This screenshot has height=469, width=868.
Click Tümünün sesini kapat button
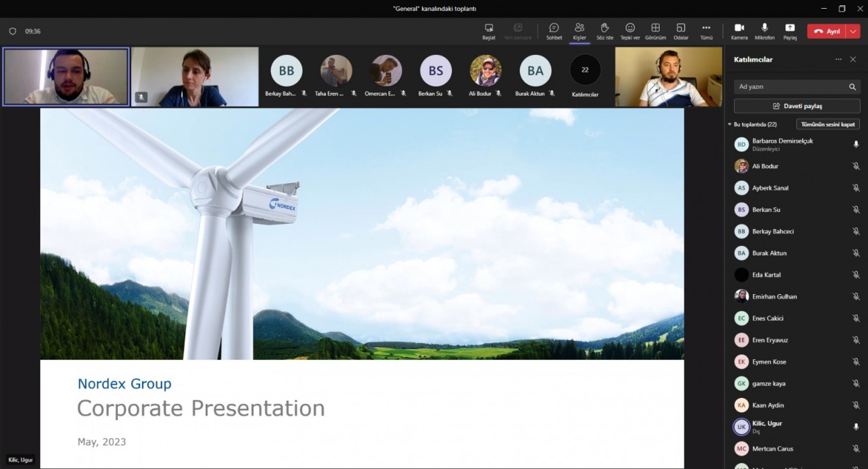click(x=828, y=125)
